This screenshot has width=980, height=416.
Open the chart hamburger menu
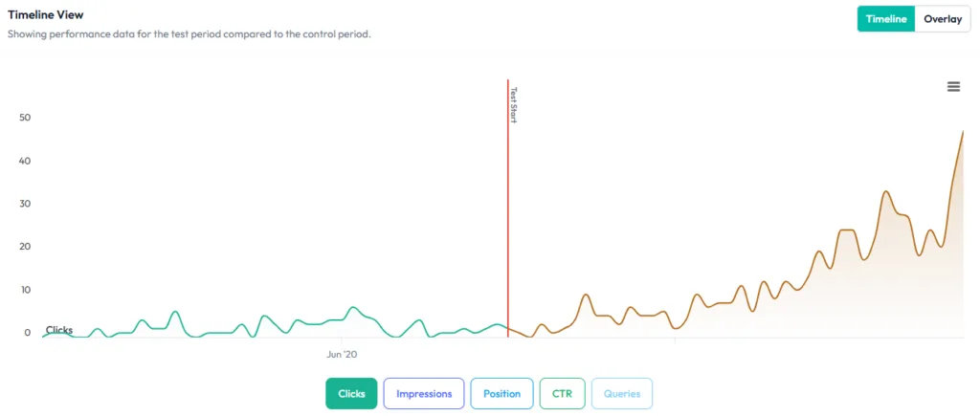click(953, 87)
